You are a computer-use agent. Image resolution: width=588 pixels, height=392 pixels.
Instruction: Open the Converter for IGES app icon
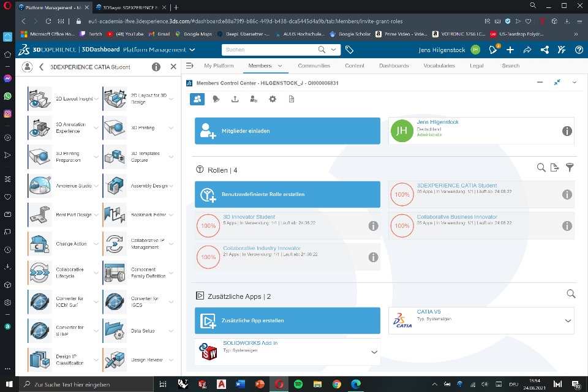coord(115,301)
